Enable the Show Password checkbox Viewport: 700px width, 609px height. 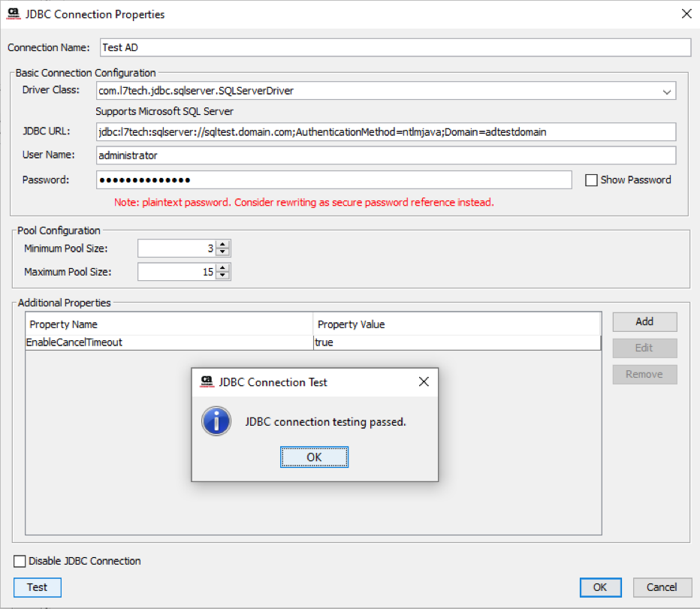[591, 180]
